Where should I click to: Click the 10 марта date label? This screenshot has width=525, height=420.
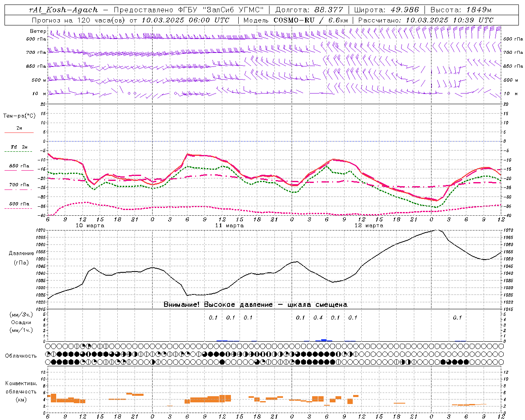pos(90,226)
